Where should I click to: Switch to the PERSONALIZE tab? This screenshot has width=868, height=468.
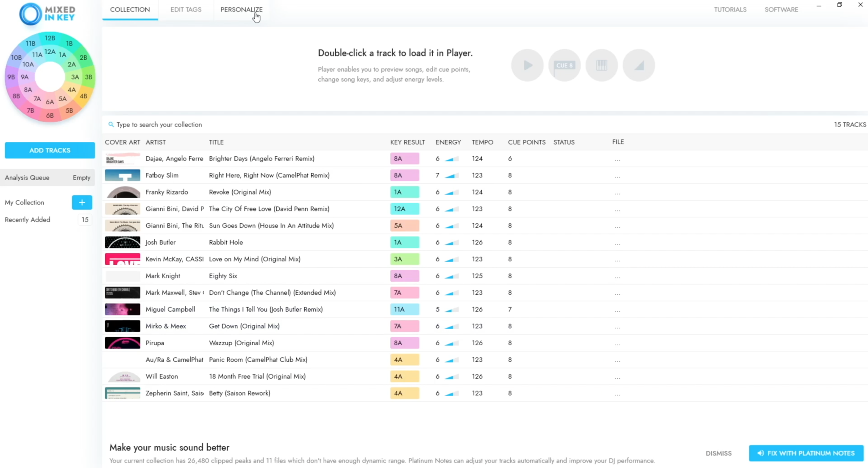tap(241, 9)
